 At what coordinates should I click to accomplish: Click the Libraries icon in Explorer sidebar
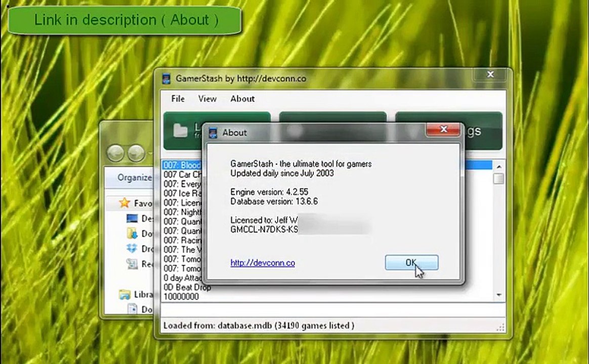[x=124, y=294]
